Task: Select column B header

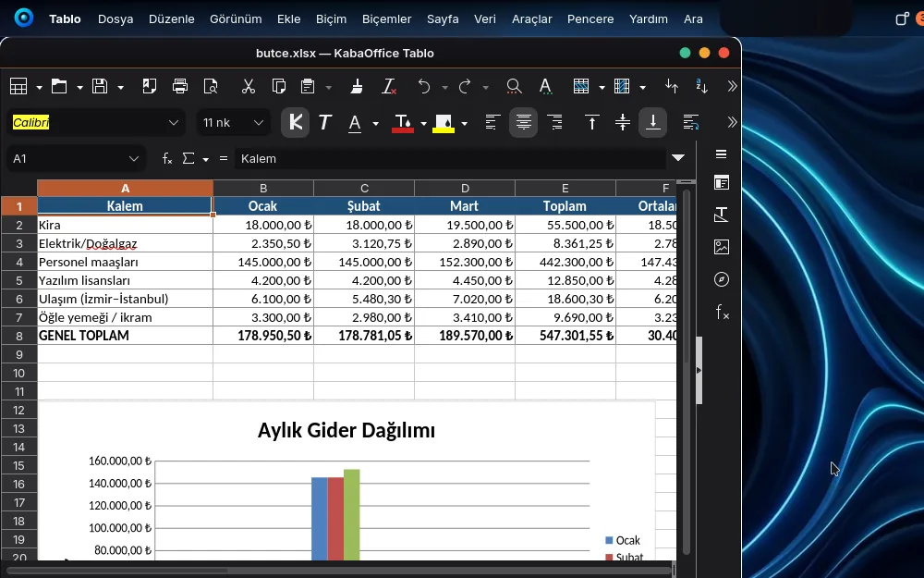Action: [x=263, y=188]
